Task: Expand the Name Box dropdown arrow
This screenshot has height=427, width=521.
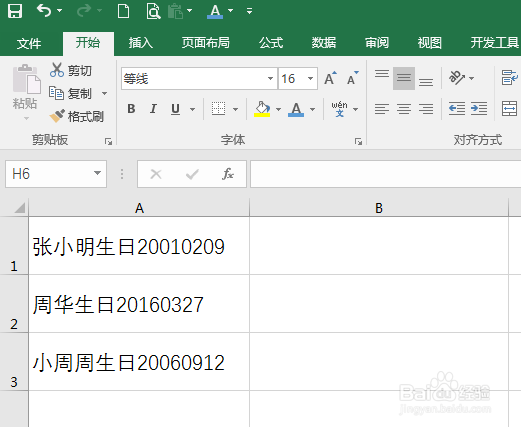Action: pos(98,173)
